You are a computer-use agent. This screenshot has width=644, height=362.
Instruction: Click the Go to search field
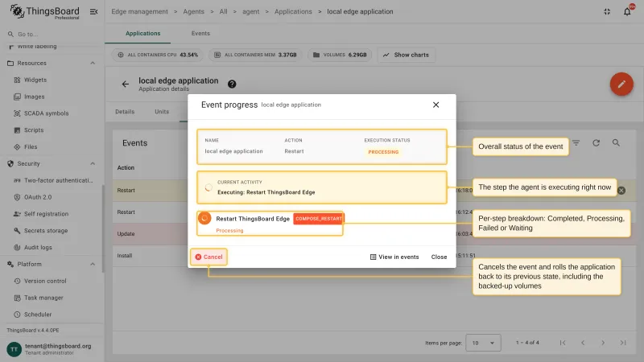pyautogui.click(x=52, y=34)
